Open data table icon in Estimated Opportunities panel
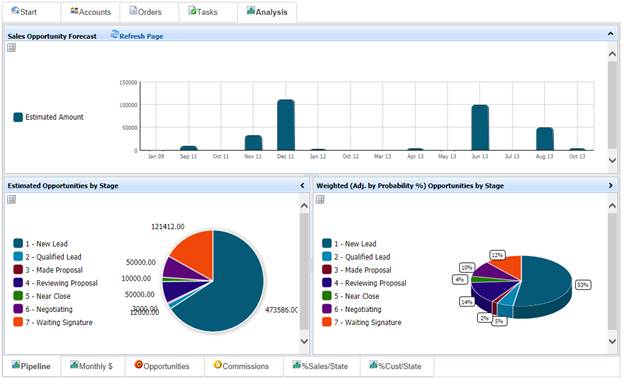 pos(12,199)
